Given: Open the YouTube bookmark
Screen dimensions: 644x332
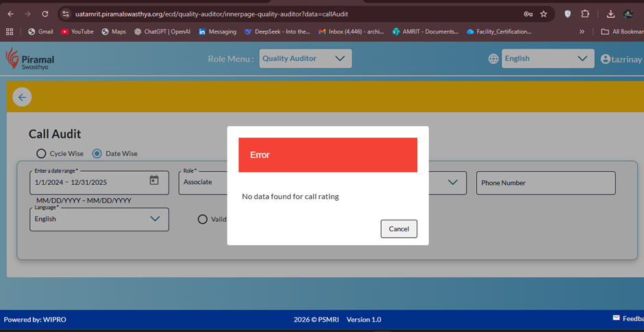Looking at the screenshot, I should pyautogui.click(x=77, y=31).
